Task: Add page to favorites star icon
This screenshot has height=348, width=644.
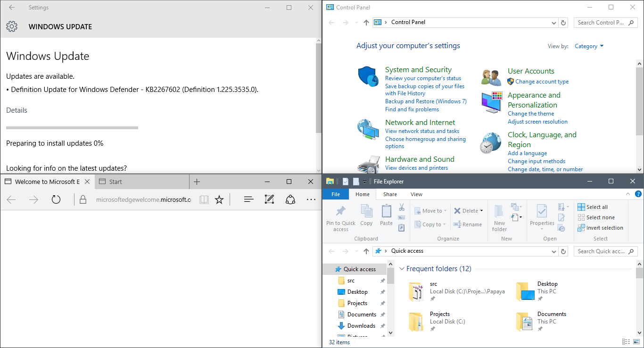Action: point(219,199)
